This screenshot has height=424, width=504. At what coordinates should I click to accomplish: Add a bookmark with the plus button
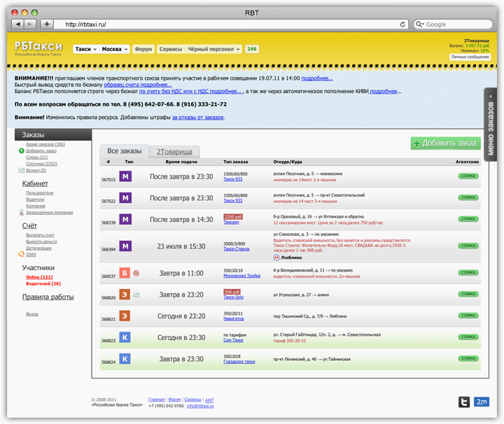pos(47,24)
